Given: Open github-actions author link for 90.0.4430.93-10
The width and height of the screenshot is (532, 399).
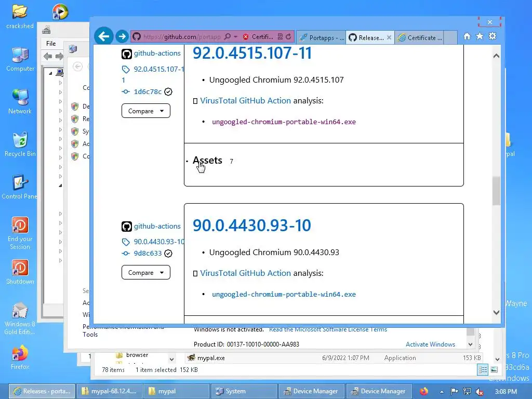Looking at the screenshot, I should tap(157, 227).
